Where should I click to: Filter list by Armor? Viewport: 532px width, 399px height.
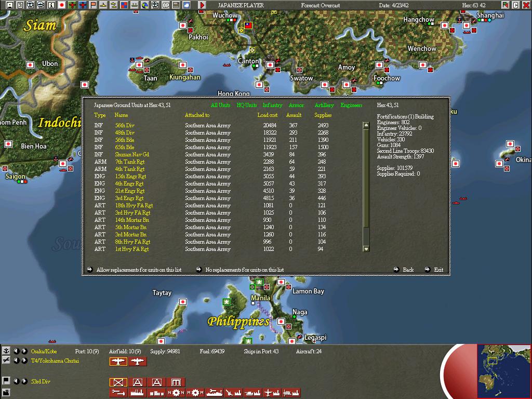tap(296, 105)
